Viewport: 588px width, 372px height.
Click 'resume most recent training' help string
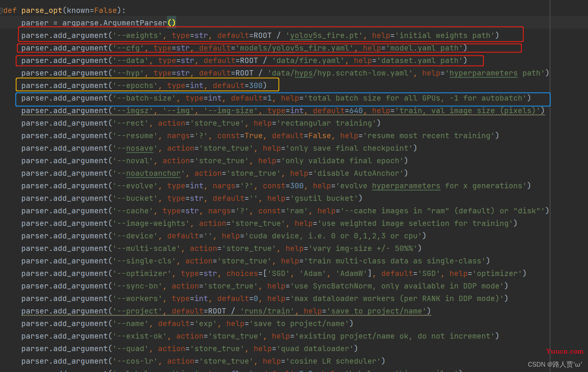pyautogui.click(x=429, y=136)
